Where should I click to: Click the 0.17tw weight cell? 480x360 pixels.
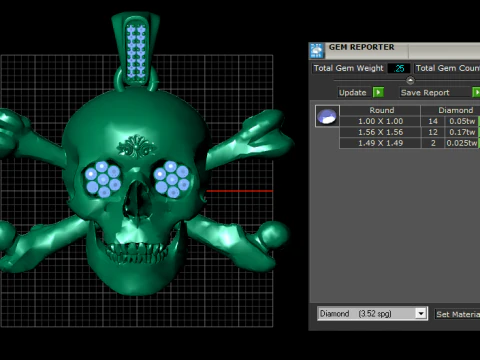[462, 132]
